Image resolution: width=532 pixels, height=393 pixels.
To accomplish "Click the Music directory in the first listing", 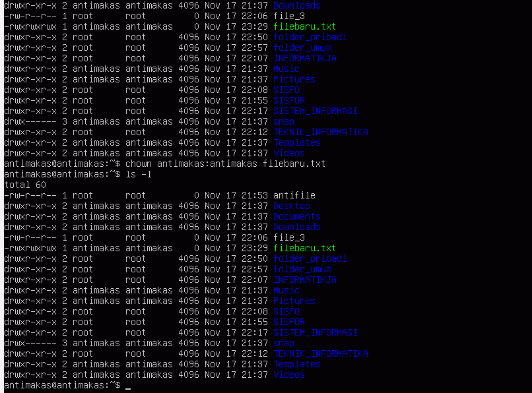I will tap(286, 69).
